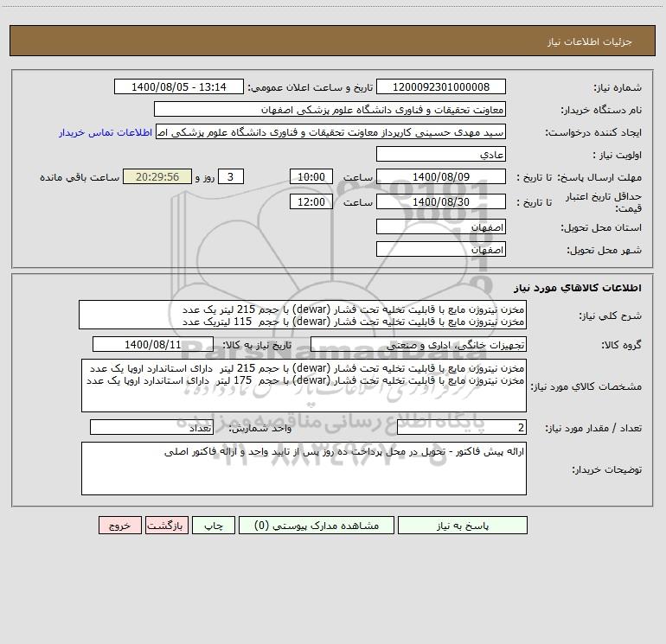Click the 'تاریخ و ساعت اعلان عمومی:' label
The image size is (666, 644).
[311, 88]
